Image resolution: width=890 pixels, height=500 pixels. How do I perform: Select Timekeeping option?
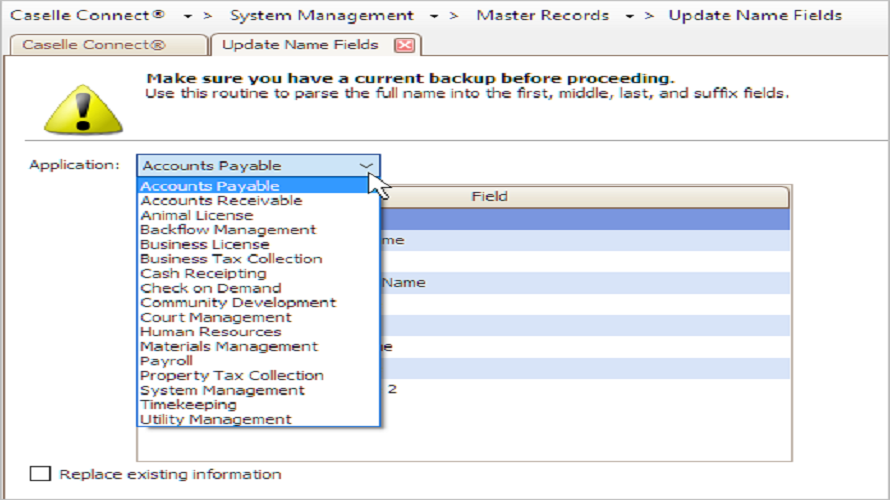coord(258,405)
